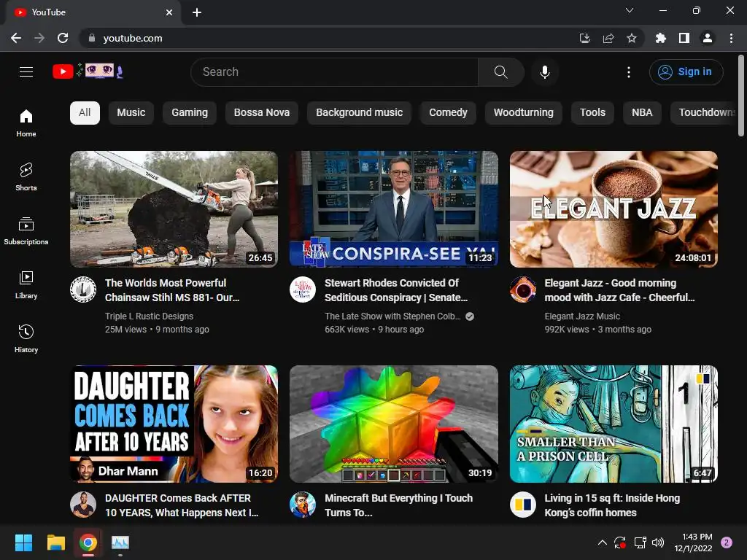Select the Woodturning filter chip
Image resolution: width=747 pixels, height=560 pixels.
pyautogui.click(x=524, y=113)
